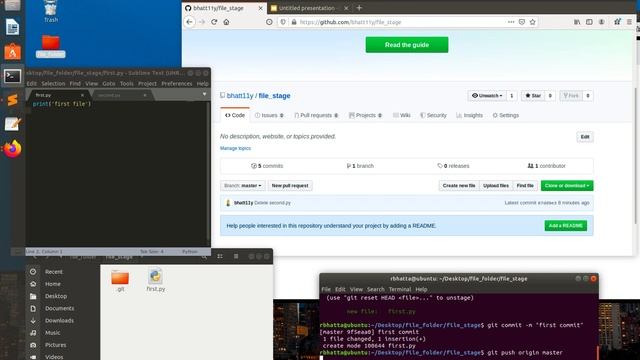Open the file manager hamburger menu

(236, 256)
